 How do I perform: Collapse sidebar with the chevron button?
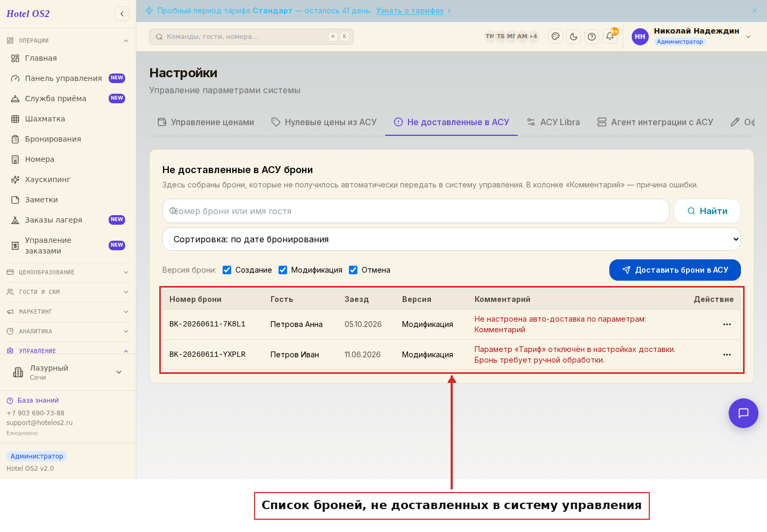click(122, 14)
